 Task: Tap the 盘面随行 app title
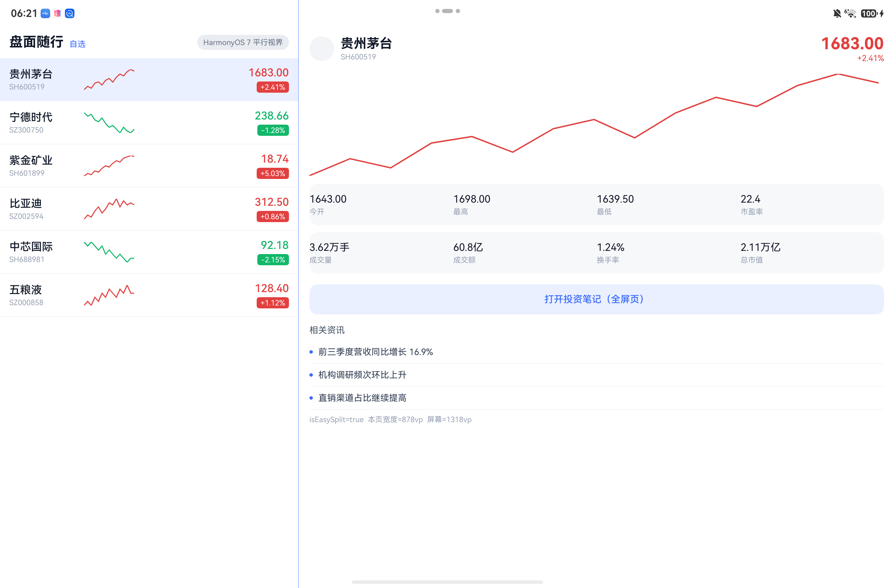[36, 42]
